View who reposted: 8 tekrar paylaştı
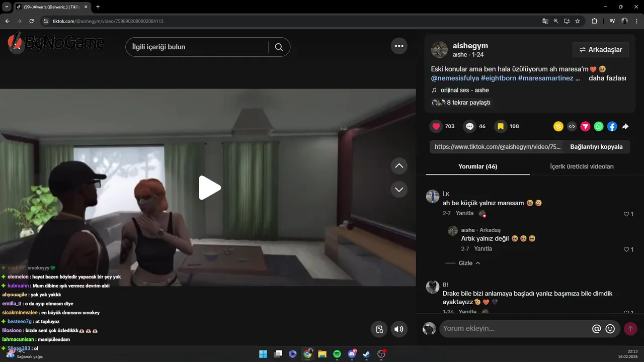 (461, 103)
